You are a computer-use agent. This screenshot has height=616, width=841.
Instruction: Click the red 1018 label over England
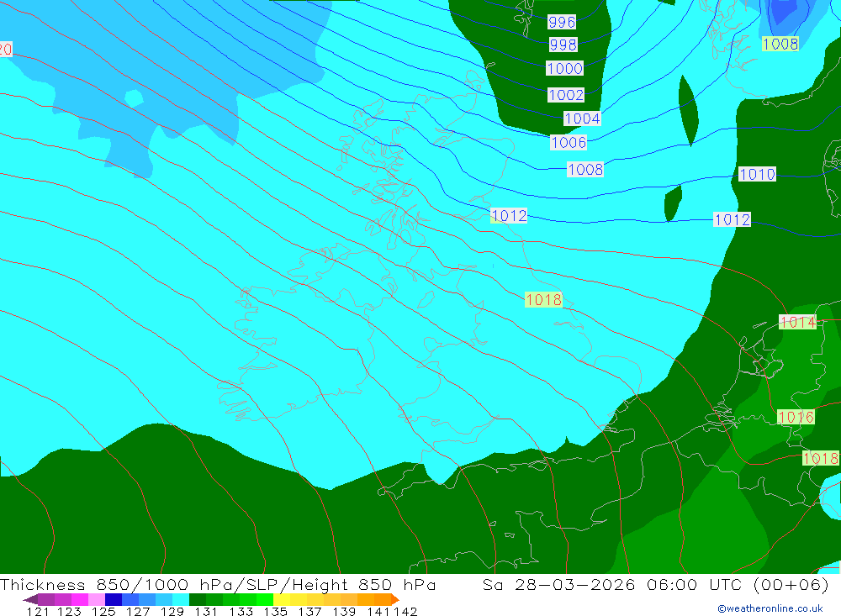coord(543,300)
